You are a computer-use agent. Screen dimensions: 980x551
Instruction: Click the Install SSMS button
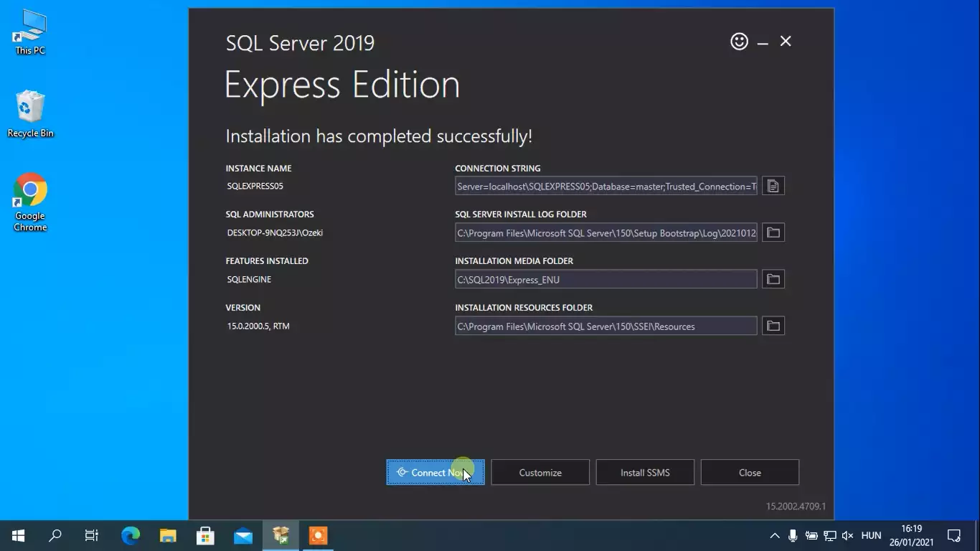click(x=645, y=472)
